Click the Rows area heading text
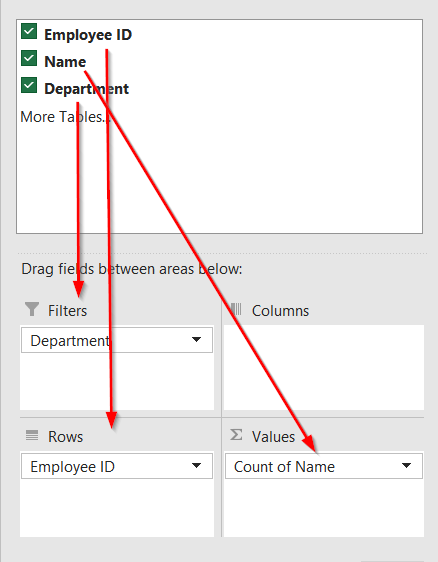The width and height of the screenshot is (438, 562). pyautogui.click(x=66, y=437)
